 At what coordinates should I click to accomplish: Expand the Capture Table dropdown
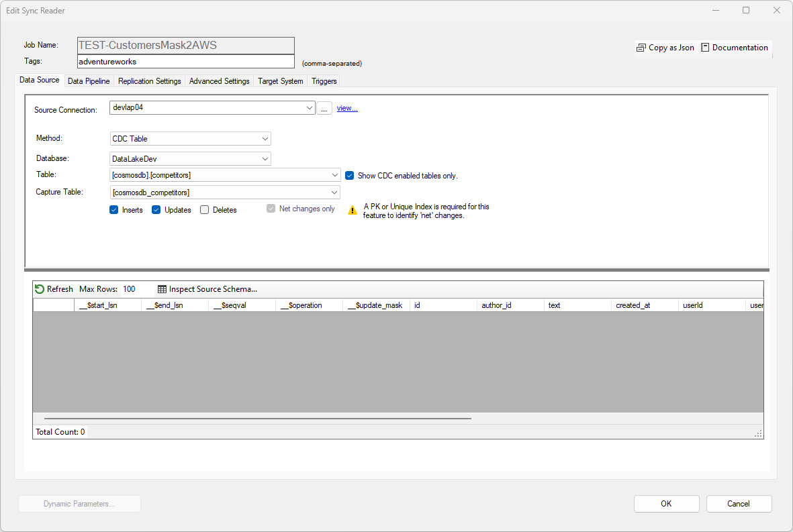click(x=334, y=193)
